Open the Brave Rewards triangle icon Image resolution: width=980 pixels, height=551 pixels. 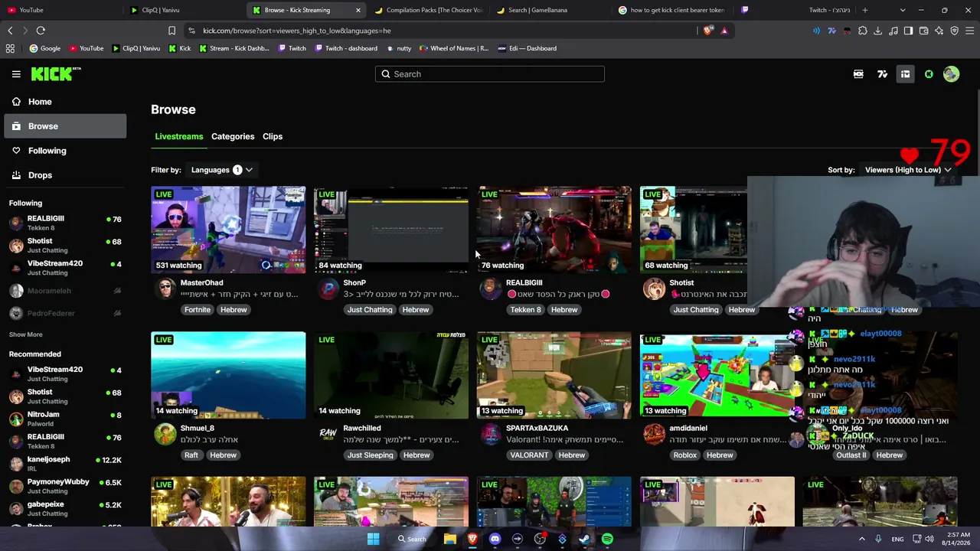[x=724, y=31]
